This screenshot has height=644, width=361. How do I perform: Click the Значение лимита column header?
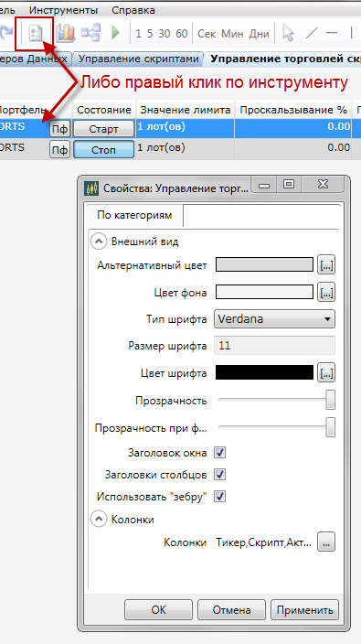[x=186, y=110]
